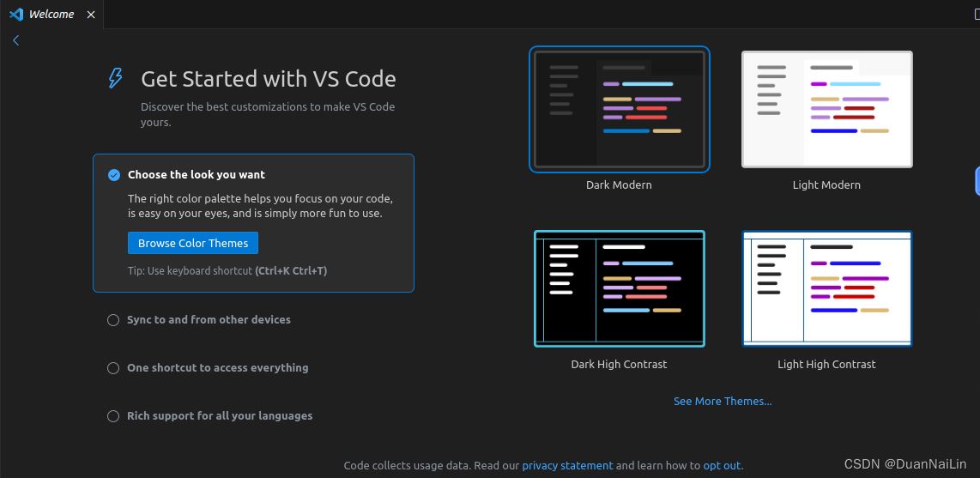
Task: Click the lightning bolt Get Started icon
Action: [116, 78]
